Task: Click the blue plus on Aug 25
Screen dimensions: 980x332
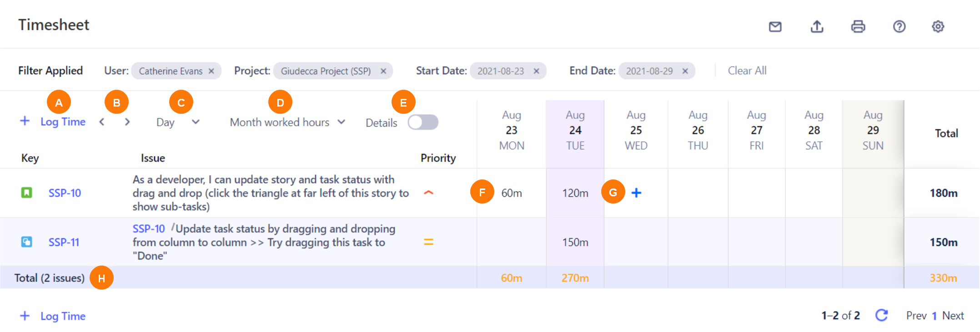Action: (636, 193)
